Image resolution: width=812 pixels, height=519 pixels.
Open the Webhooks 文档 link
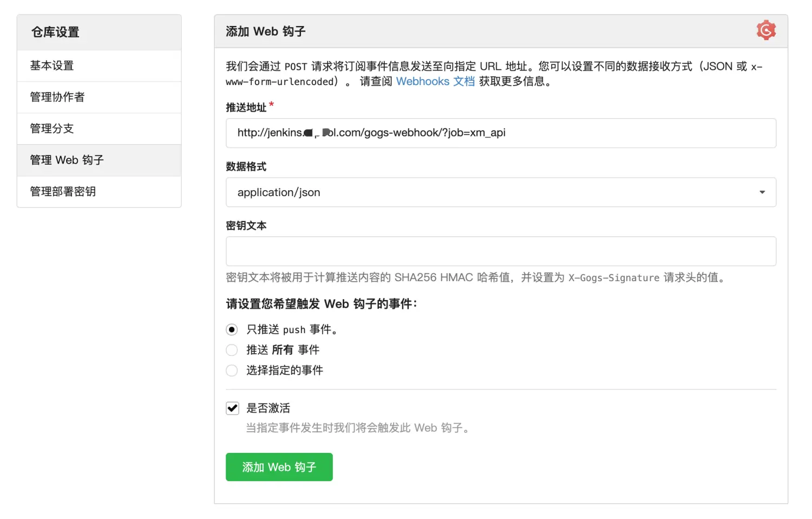click(435, 81)
